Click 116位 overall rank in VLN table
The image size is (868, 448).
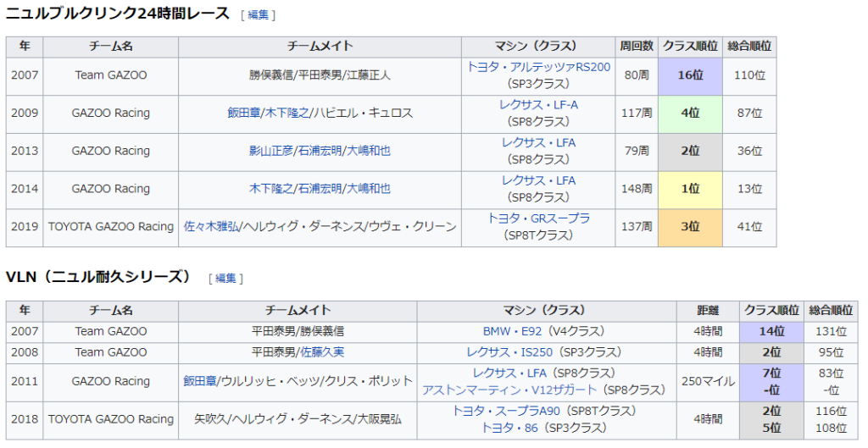831,411
